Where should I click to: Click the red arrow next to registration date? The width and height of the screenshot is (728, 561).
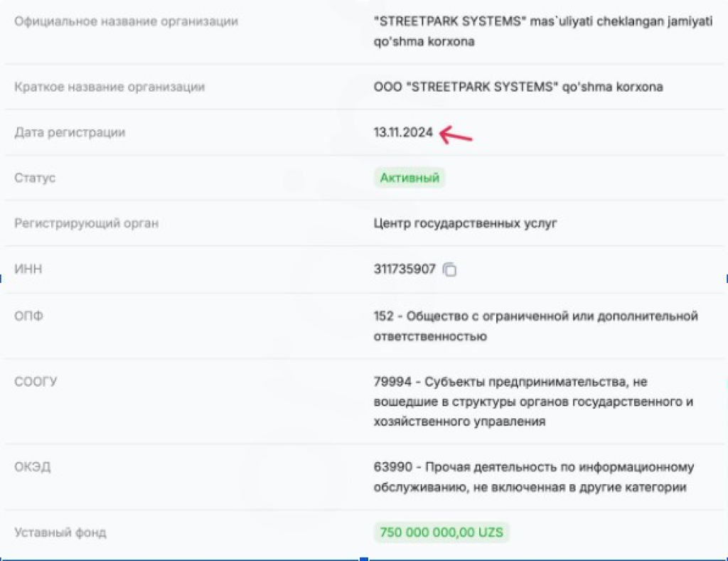(456, 134)
